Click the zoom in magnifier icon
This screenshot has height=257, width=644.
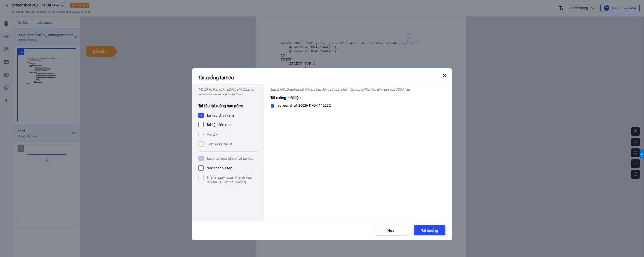[x=635, y=131]
